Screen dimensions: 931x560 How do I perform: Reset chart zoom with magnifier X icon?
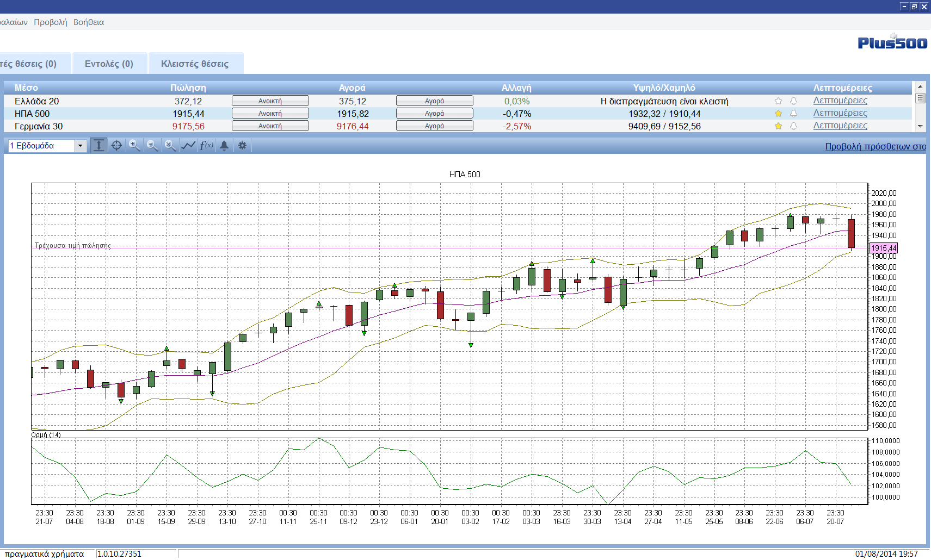pyautogui.click(x=170, y=145)
